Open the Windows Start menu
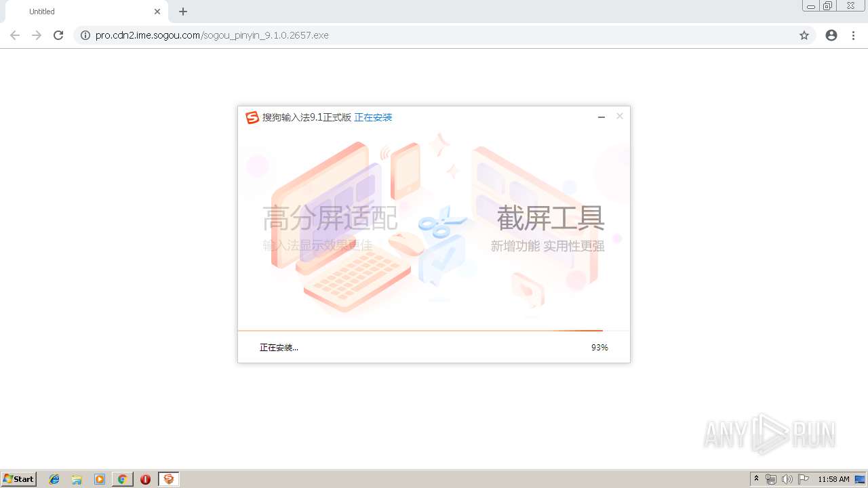 coord(19,479)
